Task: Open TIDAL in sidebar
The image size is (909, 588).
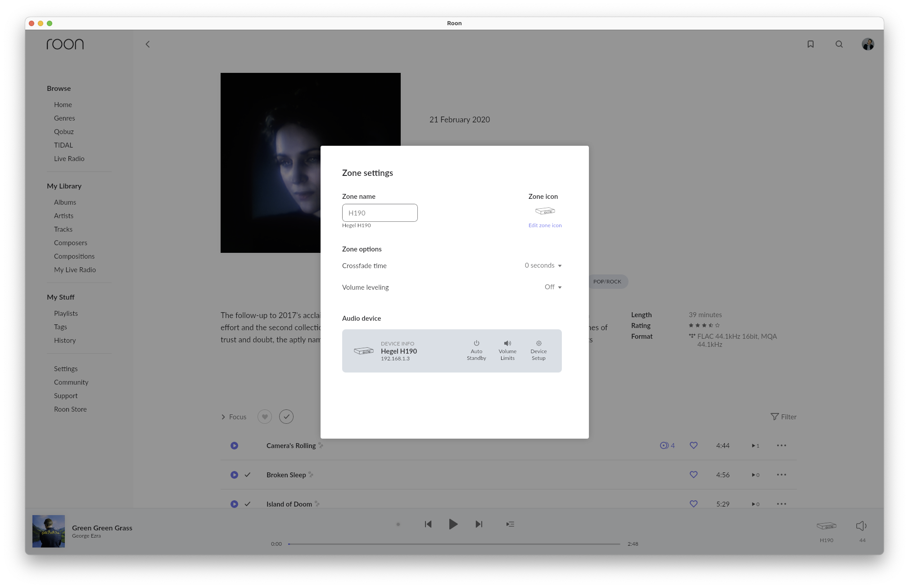Action: 63,145
